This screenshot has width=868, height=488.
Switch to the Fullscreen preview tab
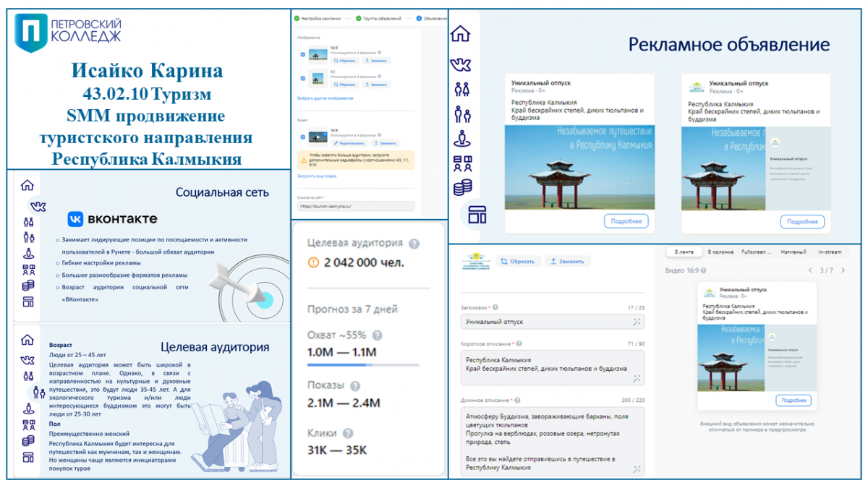tap(757, 252)
